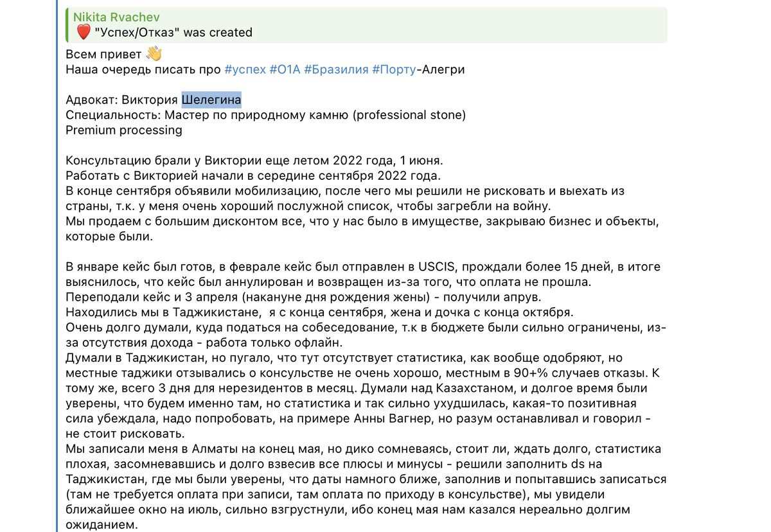
Task: Open the #О1А hashtag
Action: click(285, 69)
